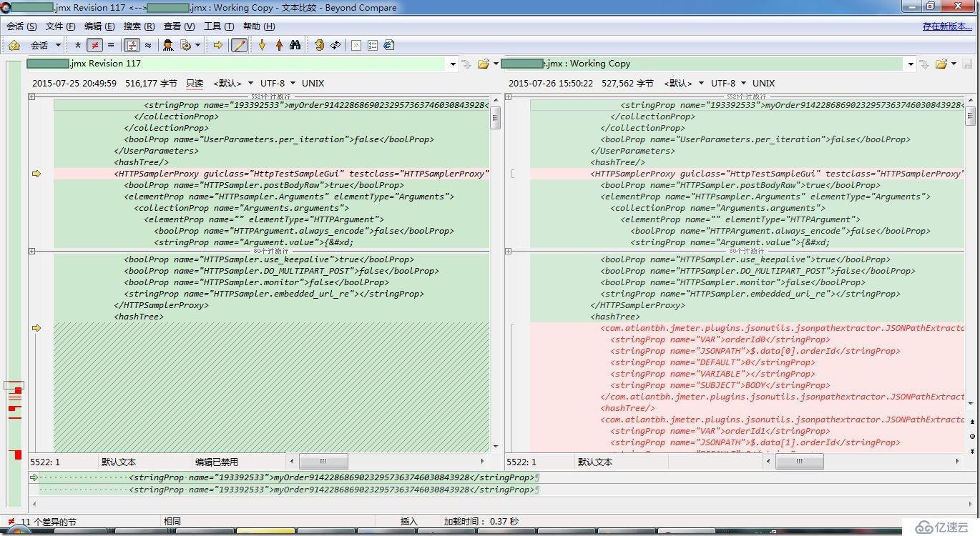Open the 文件 (F) menu
This screenshot has height=536, width=980.
pyautogui.click(x=60, y=26)
